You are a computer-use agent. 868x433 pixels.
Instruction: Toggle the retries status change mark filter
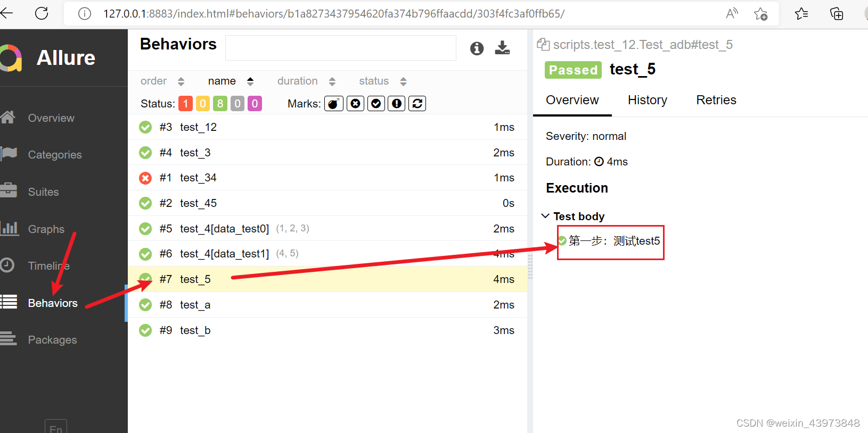point(417,103)
